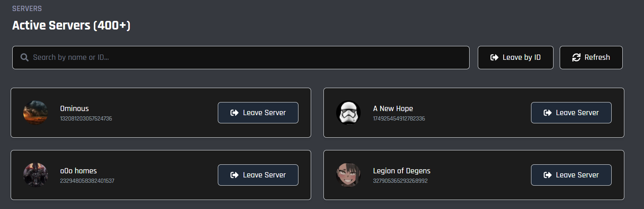The image size is (644, 209).
Task: Open the Ominous server avatar
Action: (x=36, y=113)
